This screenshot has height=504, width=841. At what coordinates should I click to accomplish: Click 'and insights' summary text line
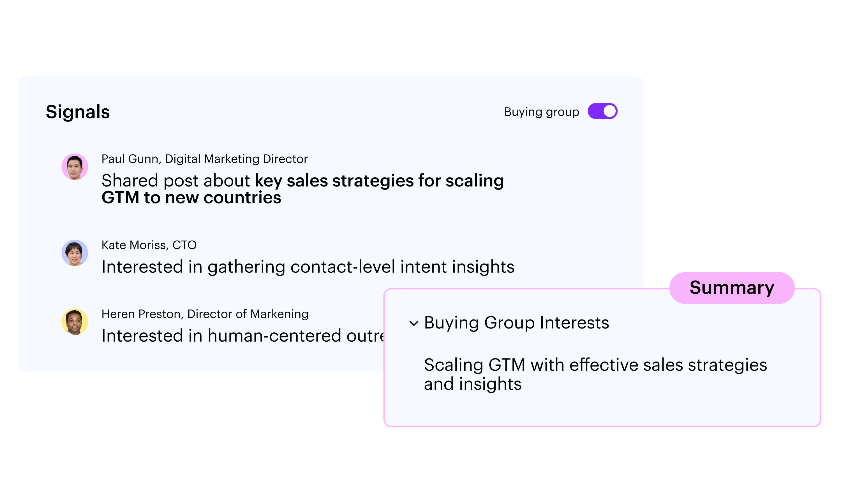pyautogui.click(x=472, y=384)
